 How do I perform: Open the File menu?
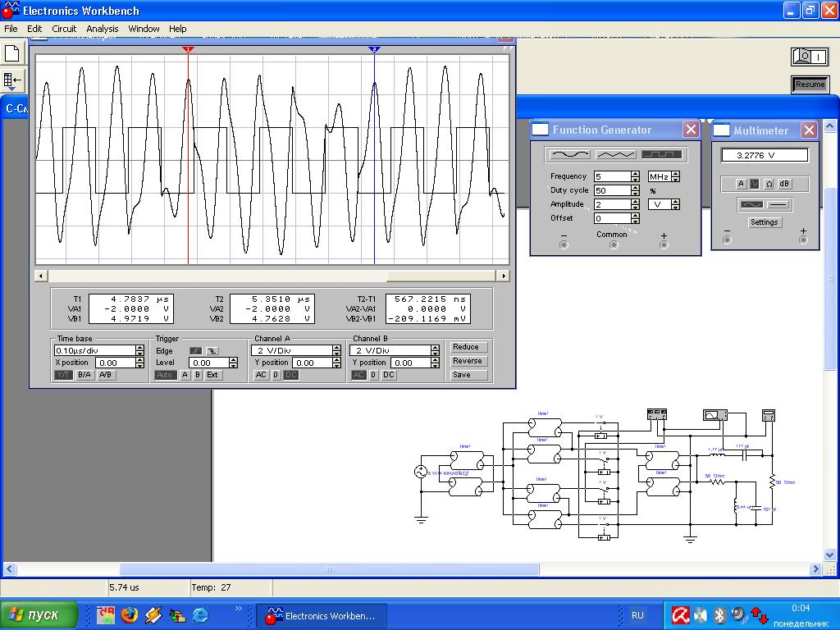[11, 29]
